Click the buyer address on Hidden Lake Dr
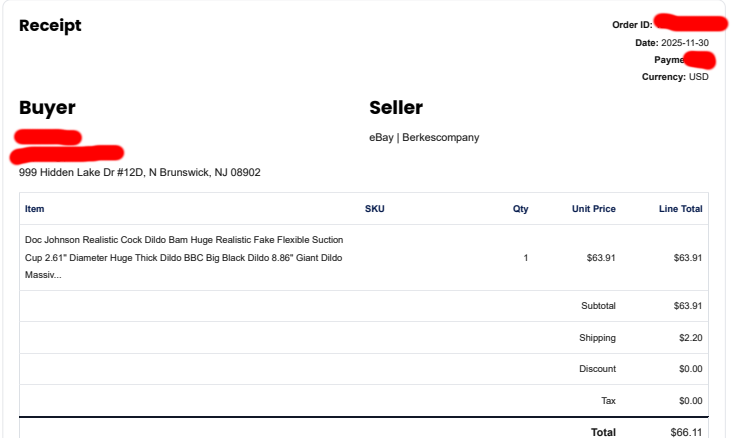Viewport: 743px width, 438px height. pyautogui.click(x=140, y=172)
